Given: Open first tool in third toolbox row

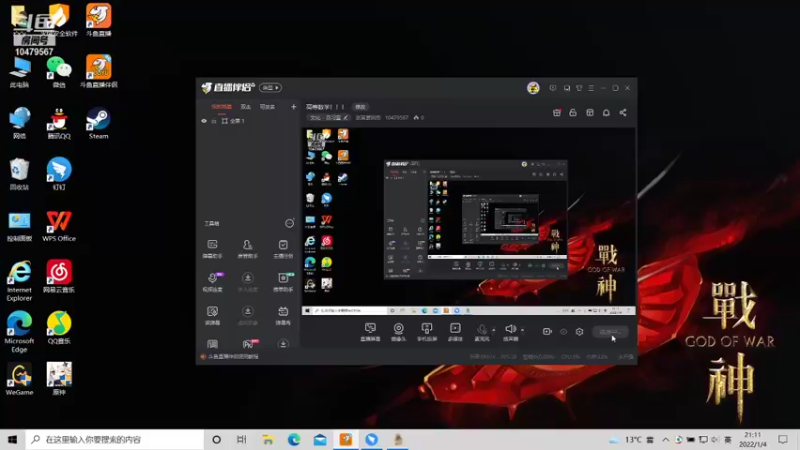Looking at the screenshot, I should coord(212,315).
